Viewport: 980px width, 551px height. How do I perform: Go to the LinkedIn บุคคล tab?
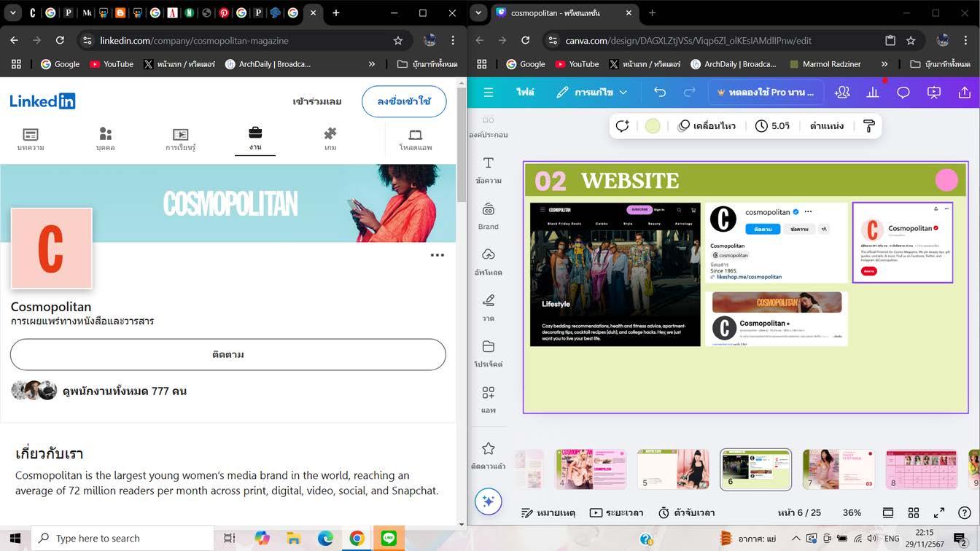(106, 139)
